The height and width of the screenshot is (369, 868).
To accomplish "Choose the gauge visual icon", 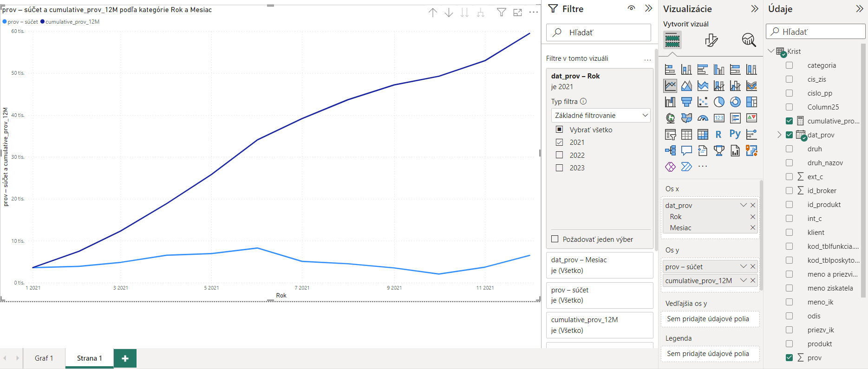I will (x=703, y=118).
